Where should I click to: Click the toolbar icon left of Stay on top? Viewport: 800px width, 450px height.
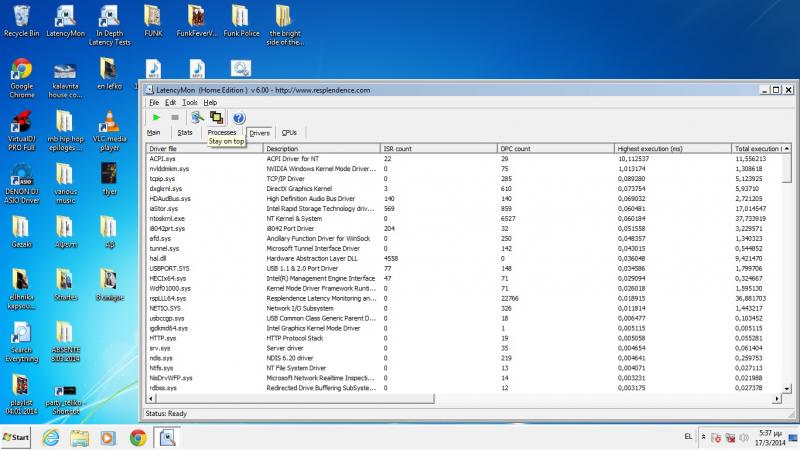tap(198, 117)
